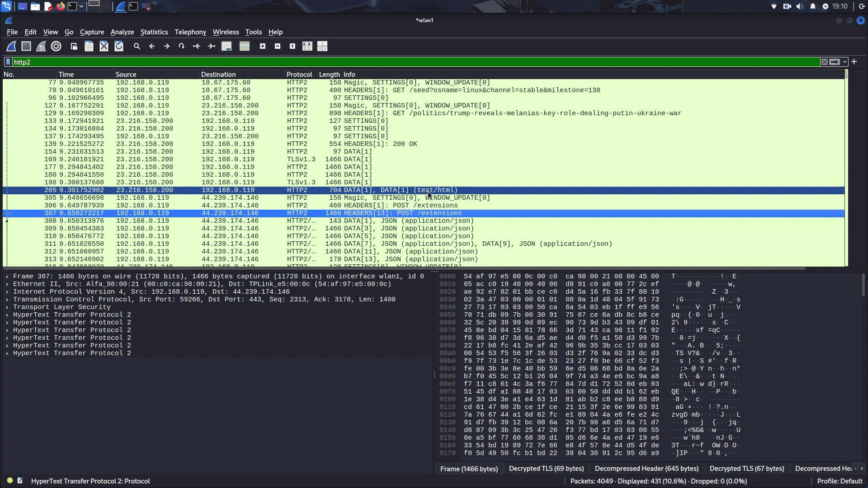Open notifications bell in the tray
The width and height of the screenshot is (868, 488).
point(813,6)
